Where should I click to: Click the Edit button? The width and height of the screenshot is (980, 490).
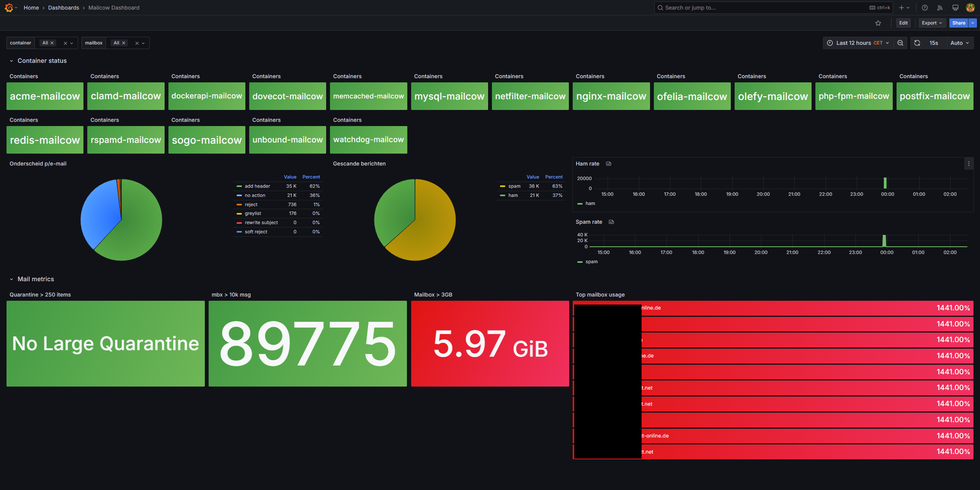(903, 23)
